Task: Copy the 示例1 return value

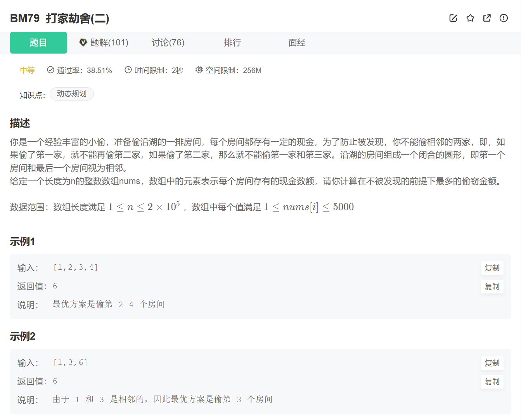Action: click(x=492, y=286)
